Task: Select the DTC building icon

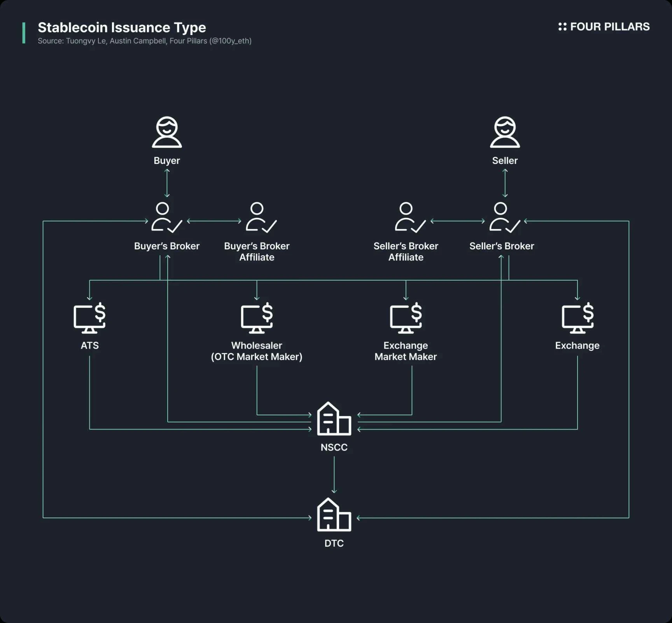Action: 334,515
